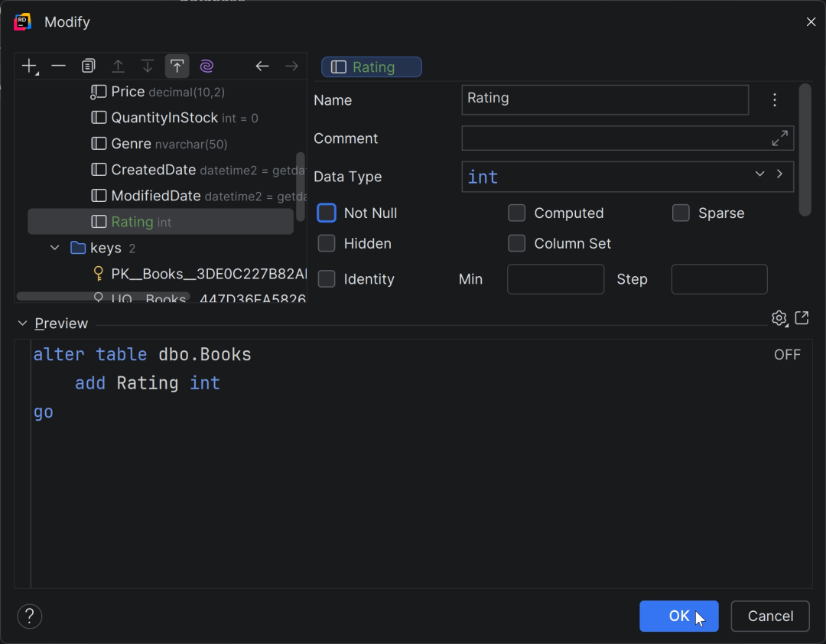Image resolution: width=826 pixels, height=644 pixels.
Task: Open the Data Type dropdown arrow
Action: (759, 174)
